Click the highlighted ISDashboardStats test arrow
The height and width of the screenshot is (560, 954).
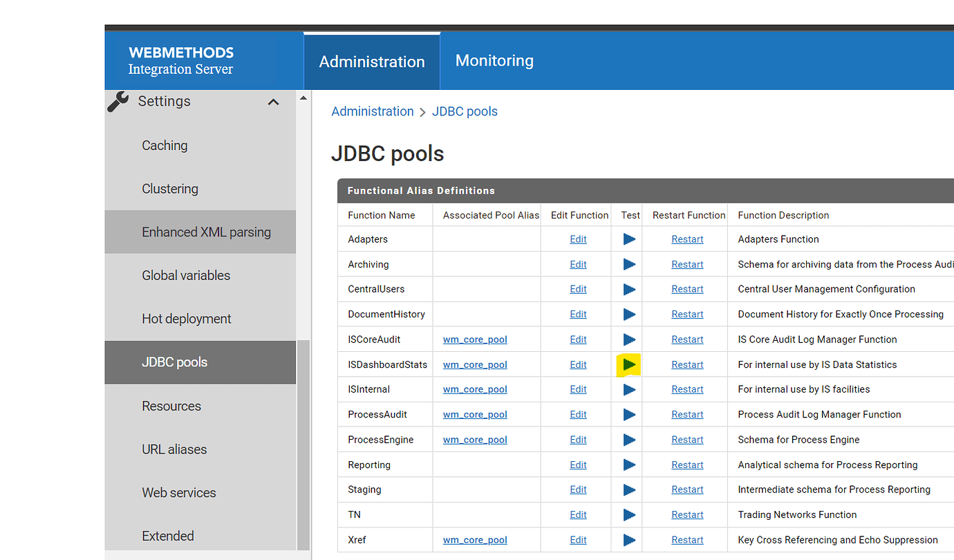click(629, 364)
